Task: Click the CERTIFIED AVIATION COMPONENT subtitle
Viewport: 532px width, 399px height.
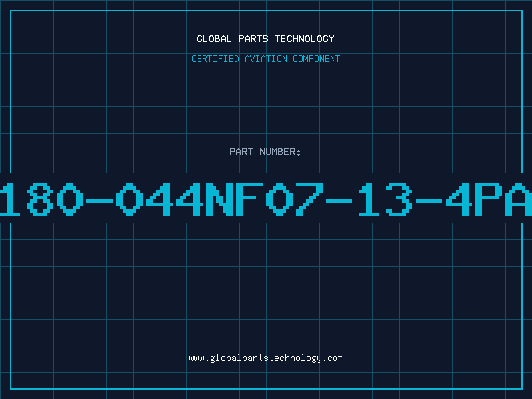Action: (265, 59)
